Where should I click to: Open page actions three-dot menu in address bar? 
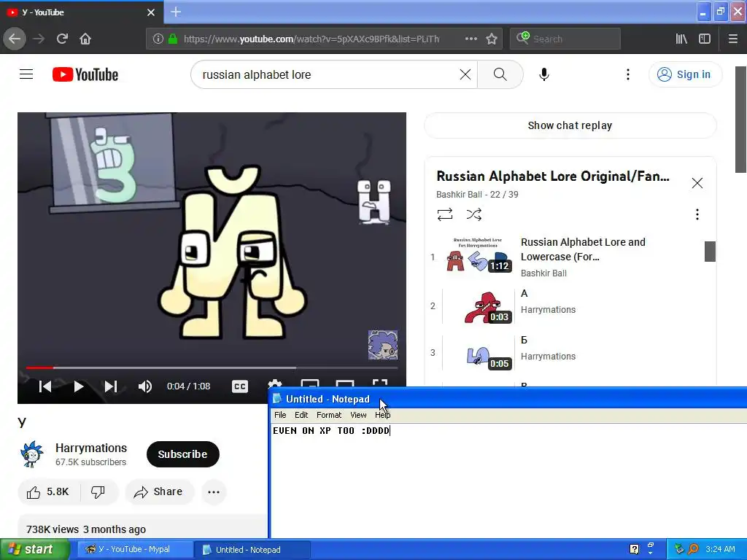click(471, 39)
